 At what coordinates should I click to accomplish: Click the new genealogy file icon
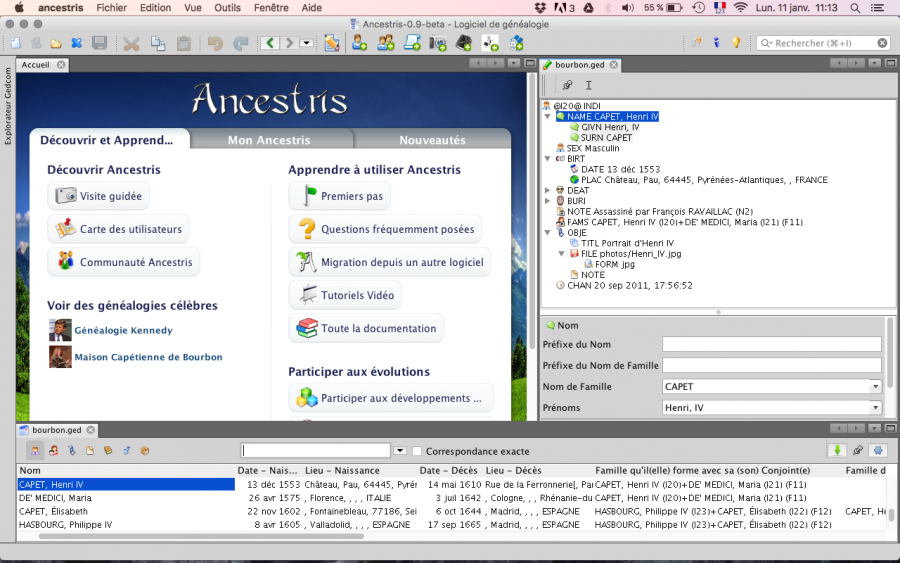[x=15, y=43]
